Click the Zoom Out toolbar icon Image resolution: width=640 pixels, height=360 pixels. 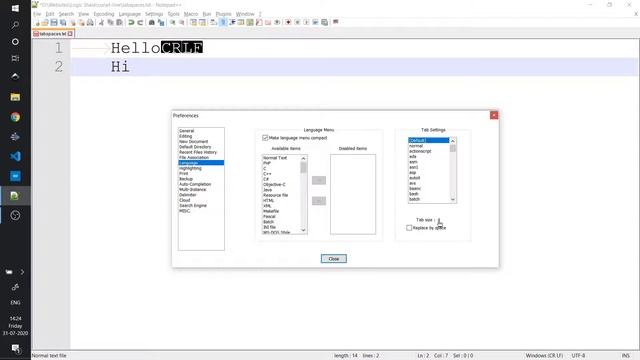(x=182, y=22)
